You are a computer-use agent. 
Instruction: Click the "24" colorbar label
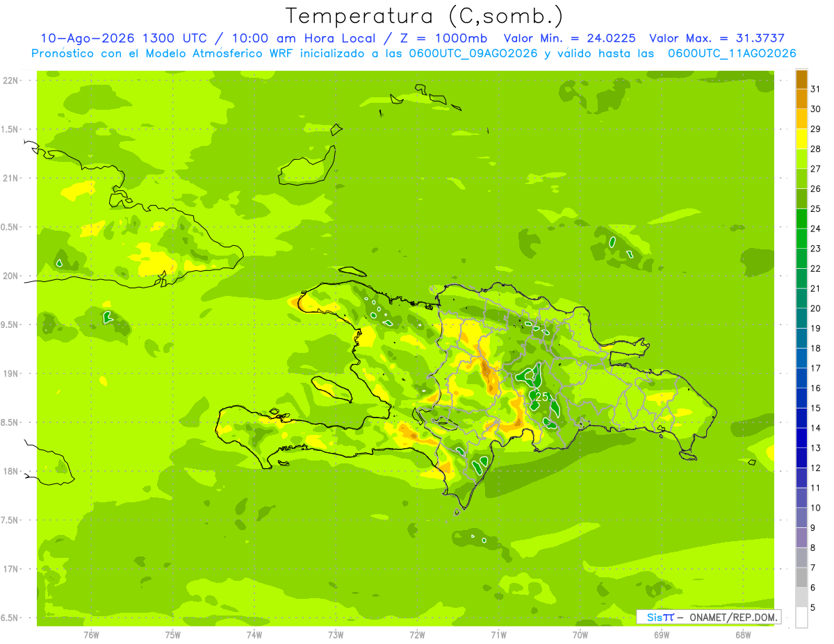pyautogui.click(x=816, y=229)
